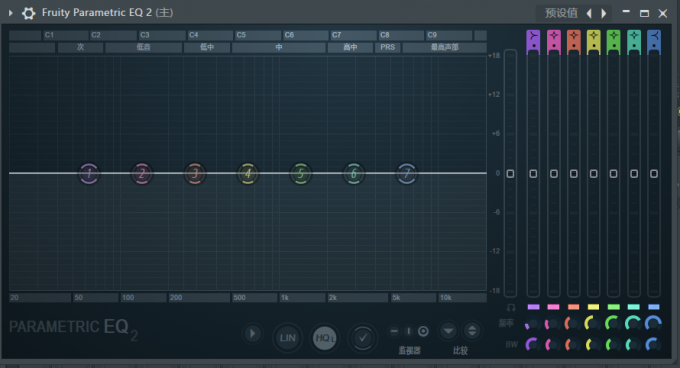Click purple band 1 gain slider handle

point(533,174)
